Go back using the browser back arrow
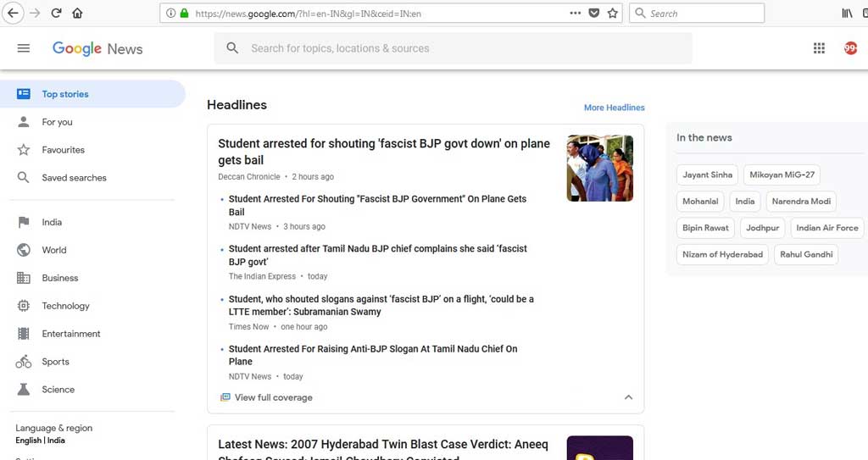 click(x=13, y=14)
